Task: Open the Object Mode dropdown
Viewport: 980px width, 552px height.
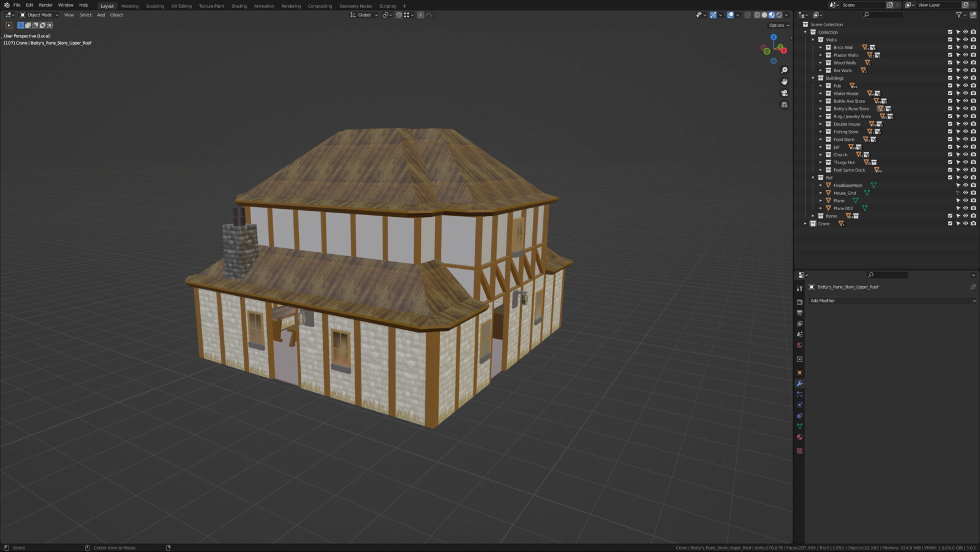Action: tap(39, 15)
